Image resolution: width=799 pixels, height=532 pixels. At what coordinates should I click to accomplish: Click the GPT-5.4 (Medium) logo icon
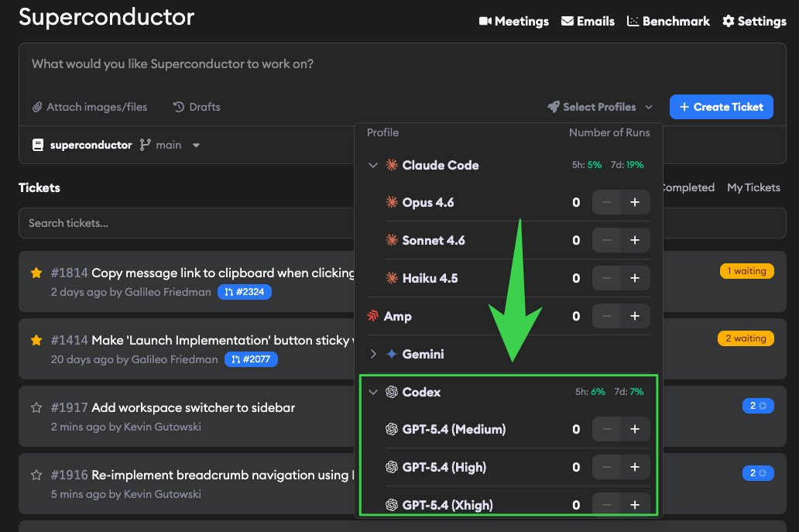(x=391, y=429)
